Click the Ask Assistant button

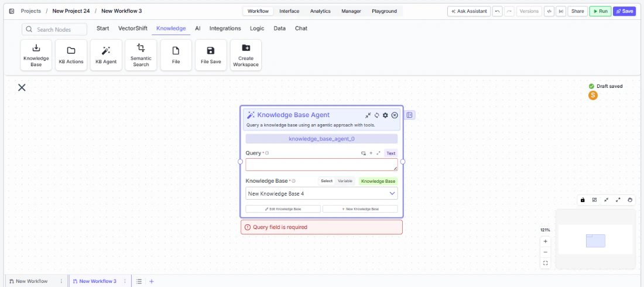(469, 11)
